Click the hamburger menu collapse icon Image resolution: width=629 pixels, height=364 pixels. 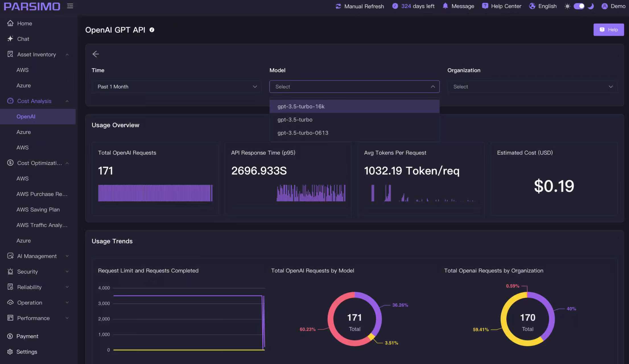point(70,6)
